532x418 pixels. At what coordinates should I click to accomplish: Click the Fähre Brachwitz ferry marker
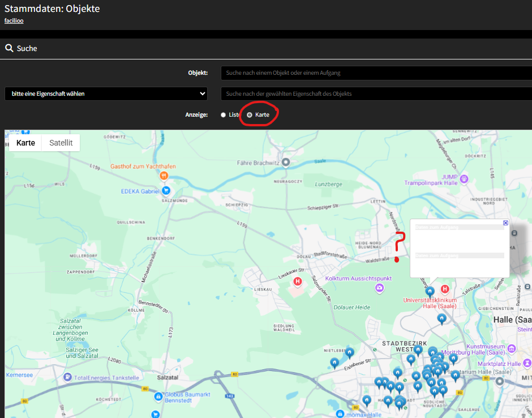click(x=286, y=163)
